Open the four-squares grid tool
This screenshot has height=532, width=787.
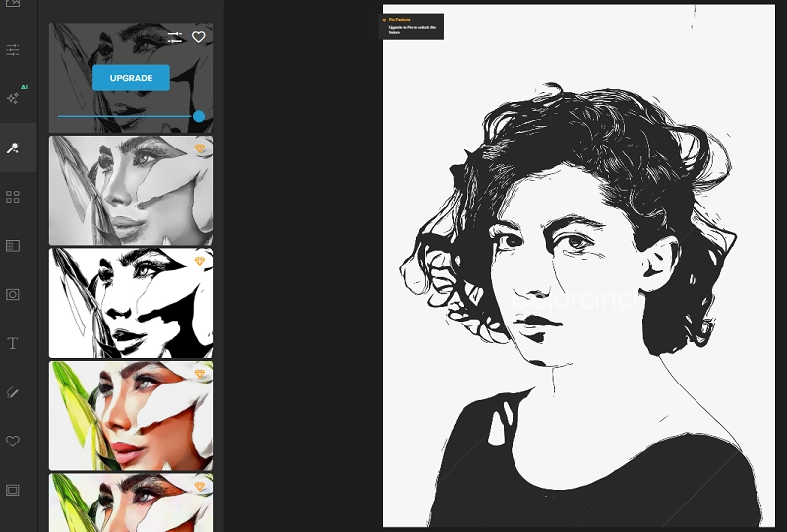(13, 197)
